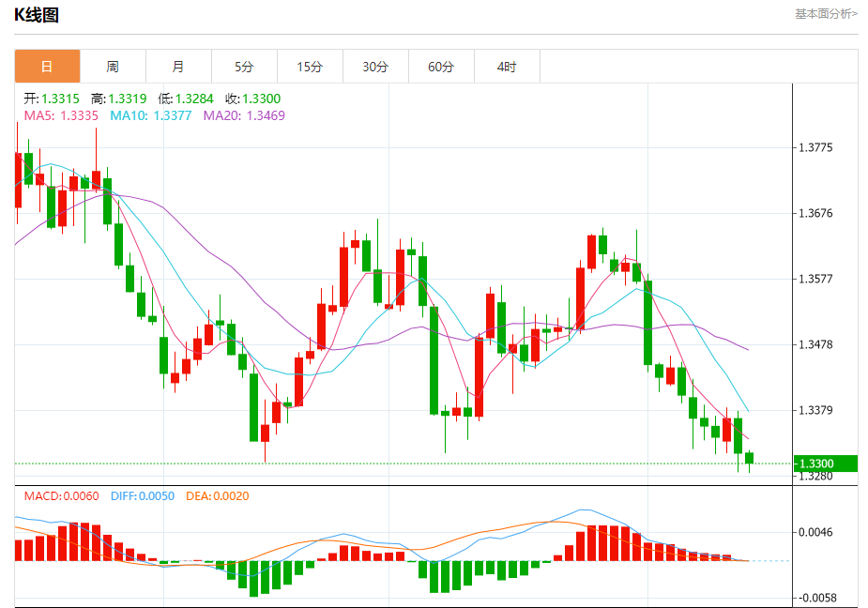
Task: Switch to the 周 weekly tab
Action: pos(113,67)
